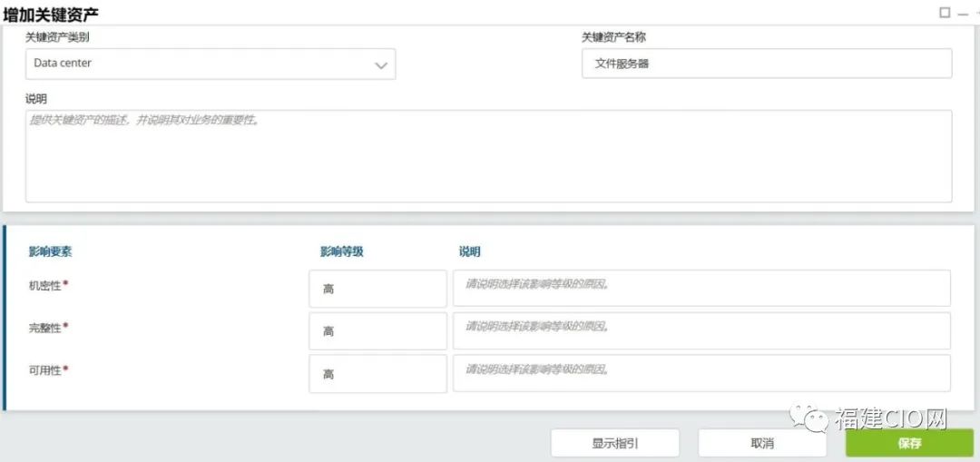Open the 完整性 影响等级 selector
Image resolution: width=980 pixels, height=462 pixels.
(x=377, y=331)
